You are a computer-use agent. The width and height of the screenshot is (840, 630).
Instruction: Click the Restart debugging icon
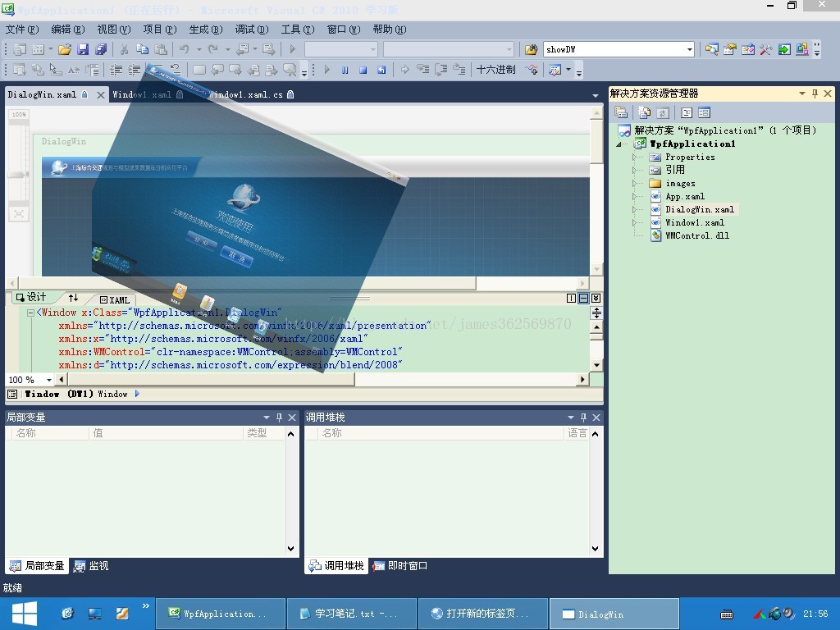tap(381, 70)
